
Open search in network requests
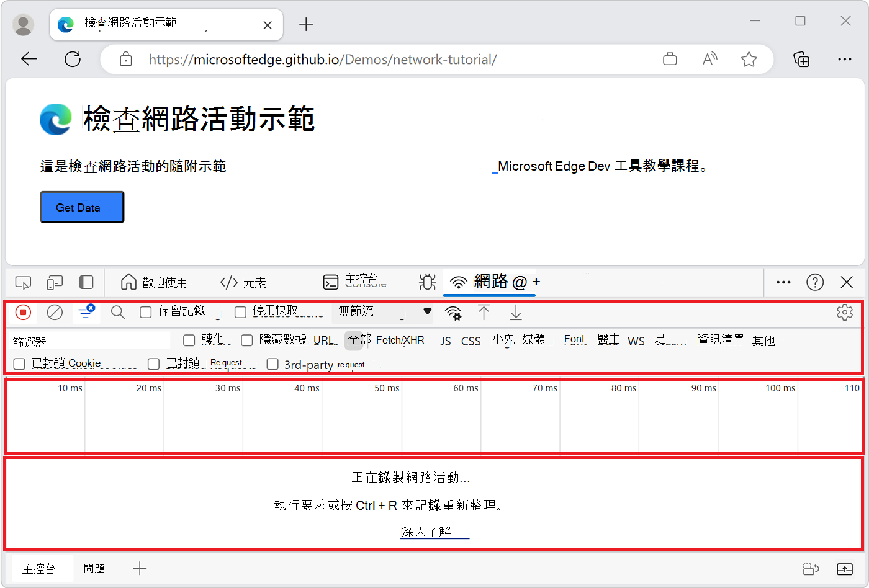(x=117, y=313)
